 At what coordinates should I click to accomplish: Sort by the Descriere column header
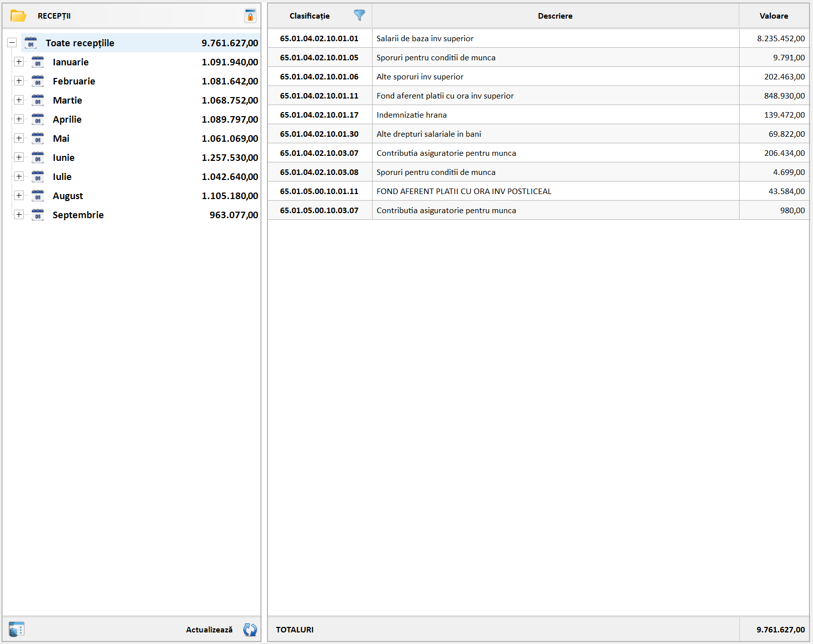pyautogui.click(x=555, y=16)
